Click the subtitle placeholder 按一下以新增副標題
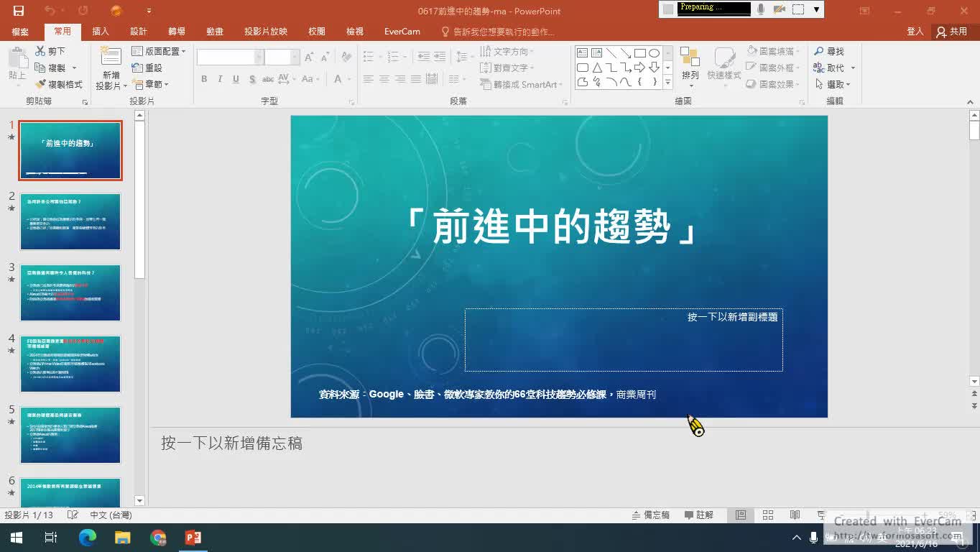The width and height of the screenshot is (980, 552). coord(624,340)
